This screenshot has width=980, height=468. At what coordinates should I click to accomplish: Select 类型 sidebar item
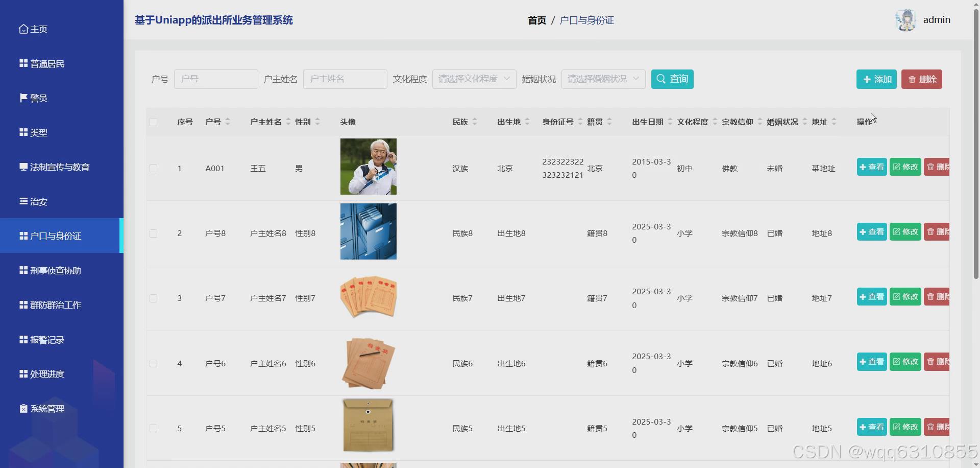pos(61,133)
